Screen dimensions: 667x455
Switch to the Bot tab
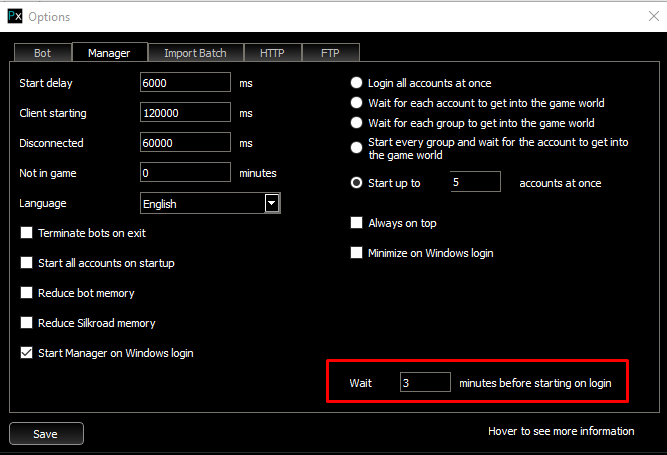42,53
